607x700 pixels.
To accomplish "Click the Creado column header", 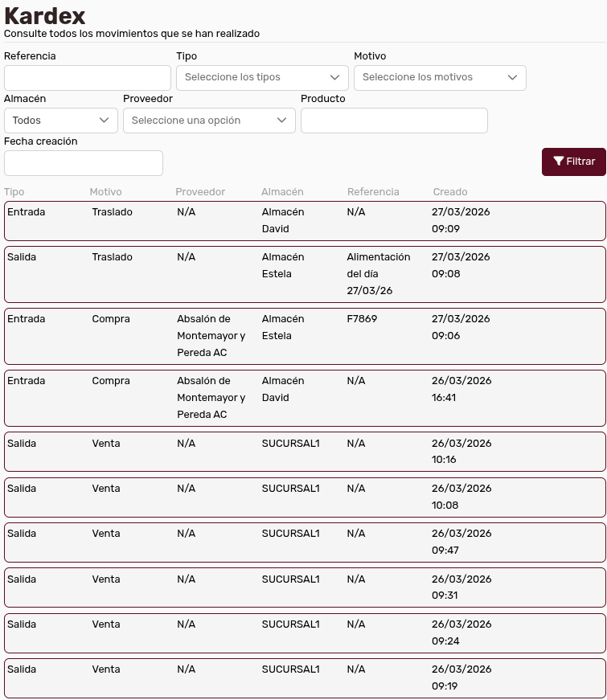I will pyautogui.click(x=449, y=192).
